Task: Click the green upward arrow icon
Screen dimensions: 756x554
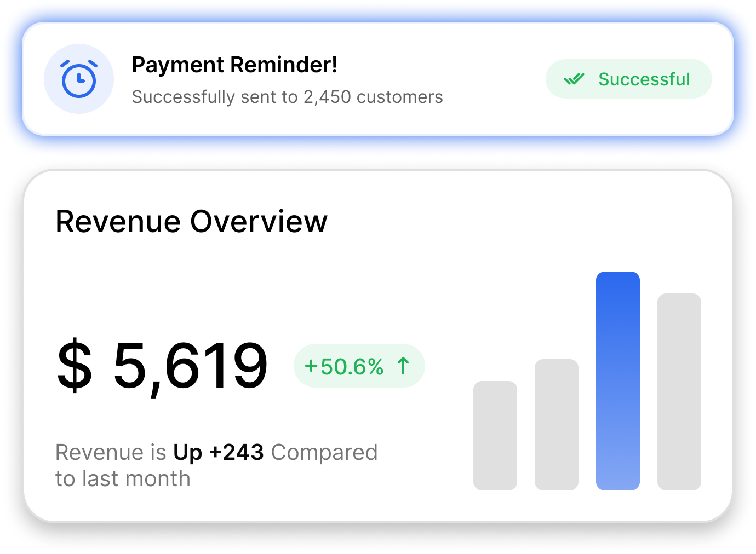Action: pyautogui.click(x=403, y=366)
